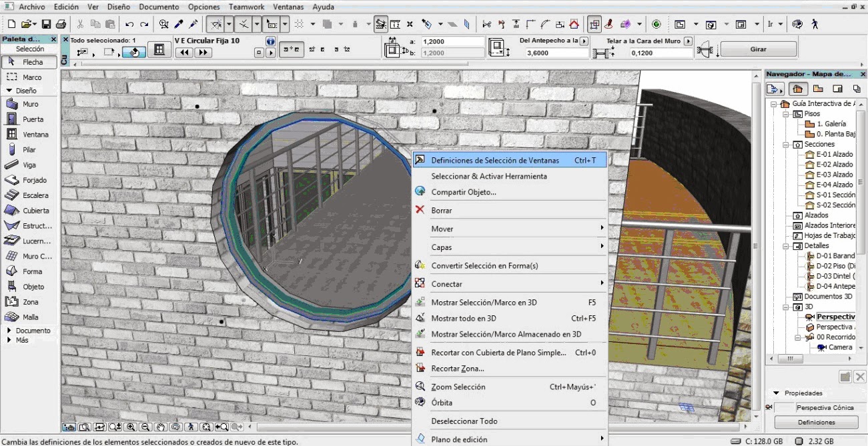Toggle the window floor plan preview button
Image resolution: width=868 pixels, height=446 pixels.
159,50
